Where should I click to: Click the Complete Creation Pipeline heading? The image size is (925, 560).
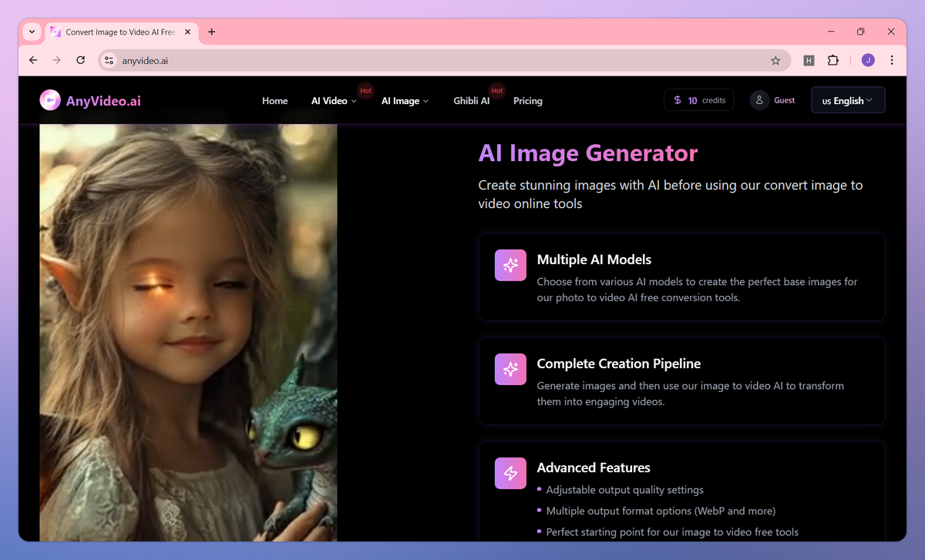click(619, 364)
